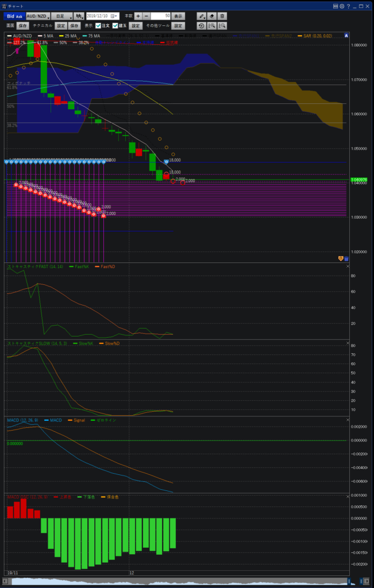Open the 2019/12/10 date picker
The image size is (374, 588).
[x=103, y=16]
